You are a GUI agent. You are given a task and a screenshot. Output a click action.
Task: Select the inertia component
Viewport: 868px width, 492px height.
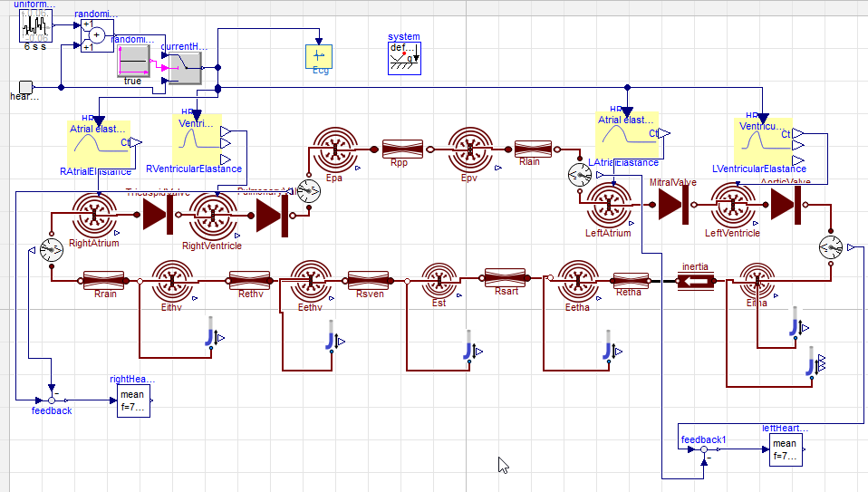click(x=696, y=281)
